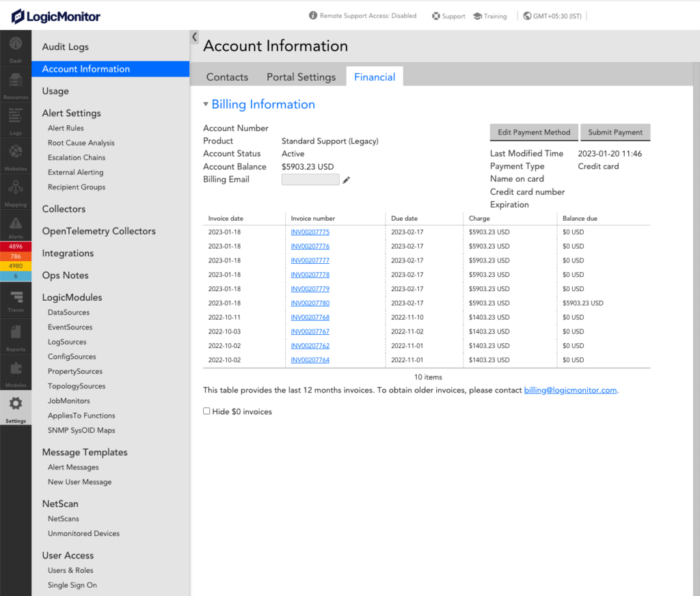Viewport: 700px width, 596px height.
Task: Go to External Alerting
Action: [75, 172]
